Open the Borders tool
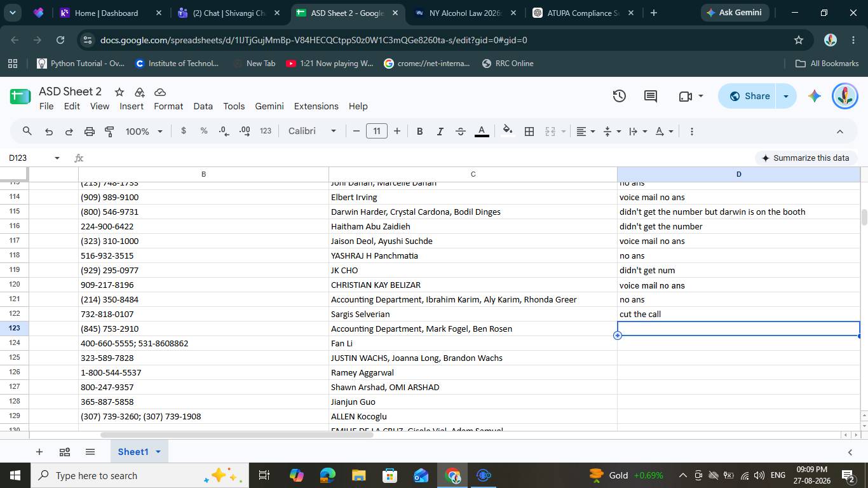868x488 pixels. (529, 132)
